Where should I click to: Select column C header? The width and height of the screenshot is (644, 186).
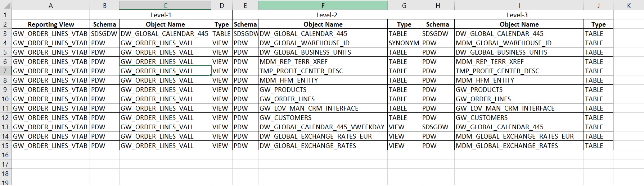(165, 5)
